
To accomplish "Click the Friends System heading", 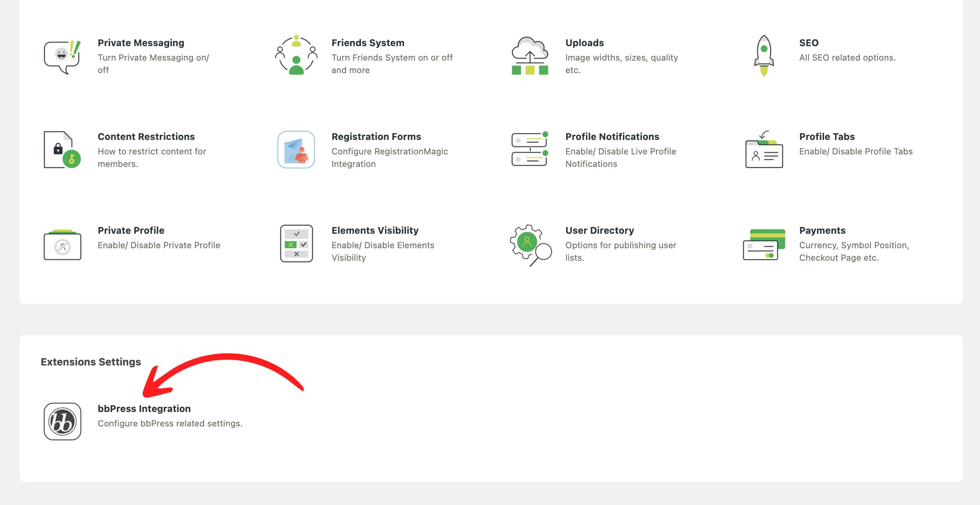I will [x=368, y=43].
